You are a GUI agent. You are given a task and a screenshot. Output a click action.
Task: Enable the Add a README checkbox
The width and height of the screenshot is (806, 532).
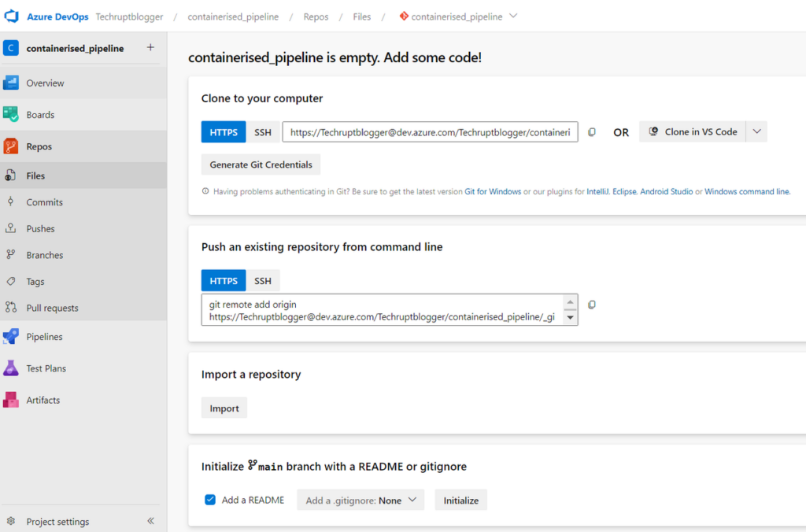tap(209, 499)
